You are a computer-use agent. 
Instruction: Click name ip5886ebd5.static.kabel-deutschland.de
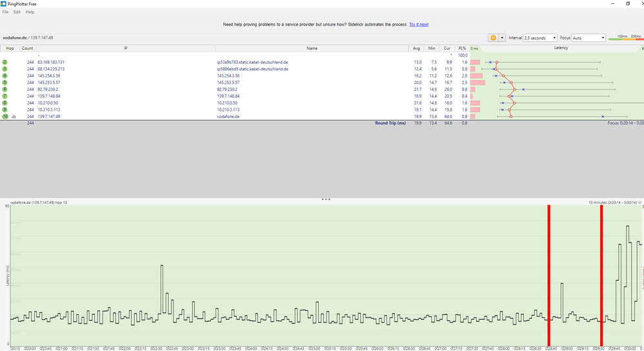click(x=252, y=69)
